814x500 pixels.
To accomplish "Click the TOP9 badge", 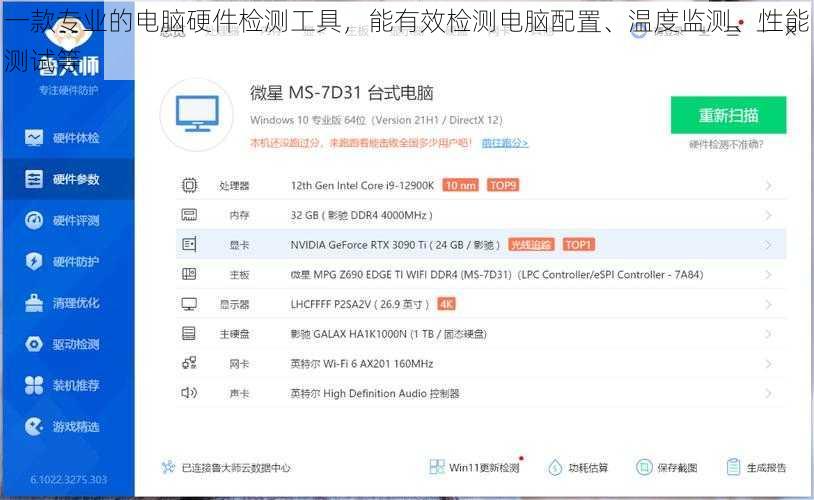I will point(503,185).
